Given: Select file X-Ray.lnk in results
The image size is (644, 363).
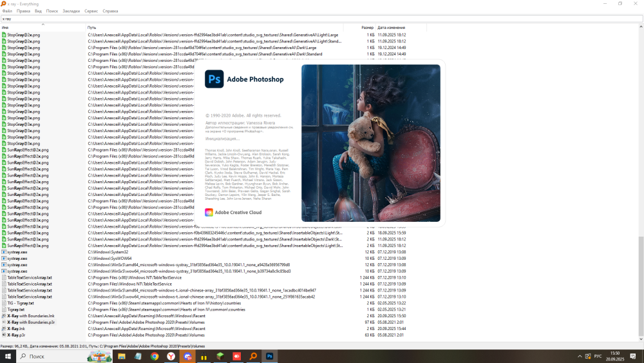Looking at the screenshot, I should tap(16, 328).
